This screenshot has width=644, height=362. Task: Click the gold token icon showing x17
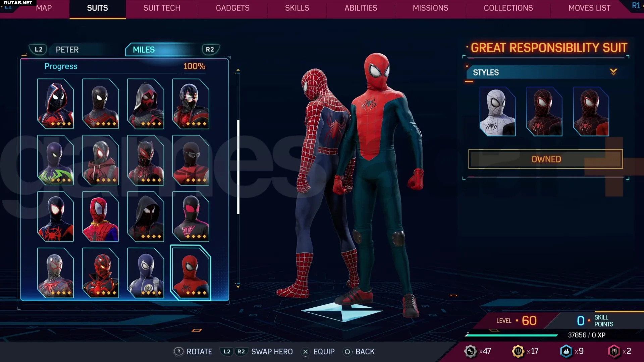tap(518, 351)
